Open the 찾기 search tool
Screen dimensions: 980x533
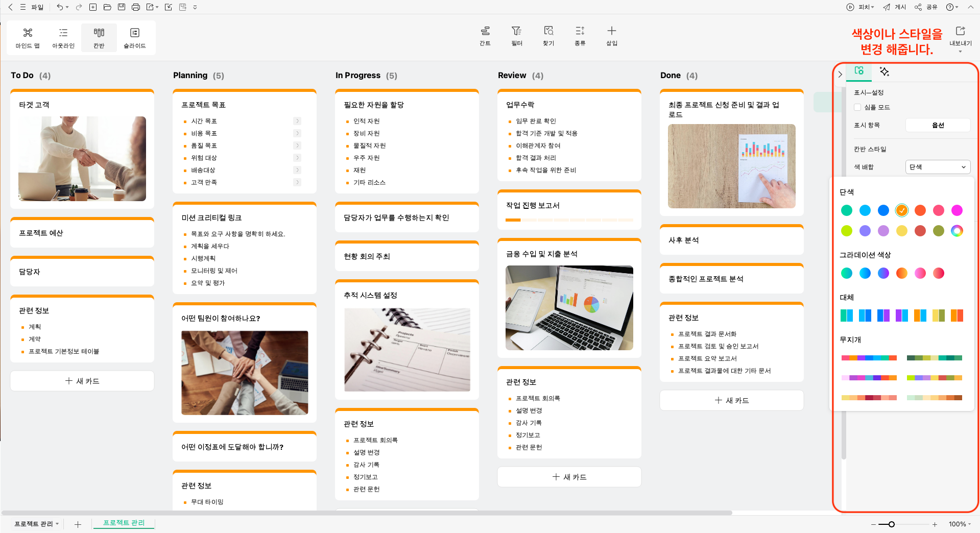(x=548, y=36)
